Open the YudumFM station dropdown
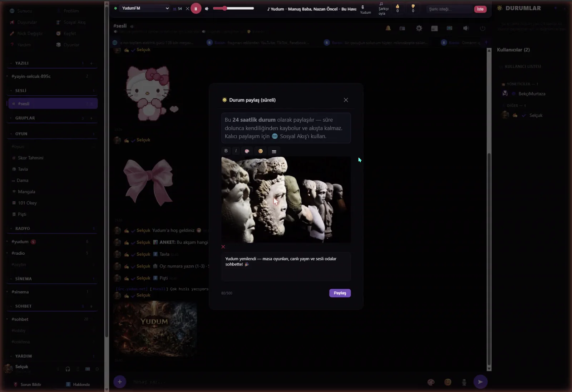Image resolution: width=572 pixels, height=392 pixels. click(x=145, y=8)
